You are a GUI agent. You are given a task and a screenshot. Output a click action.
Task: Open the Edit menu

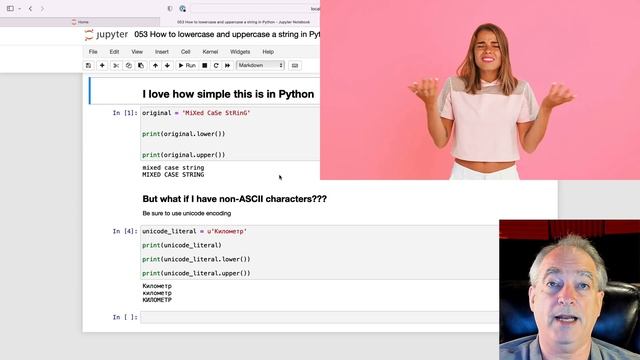[114, 52]
